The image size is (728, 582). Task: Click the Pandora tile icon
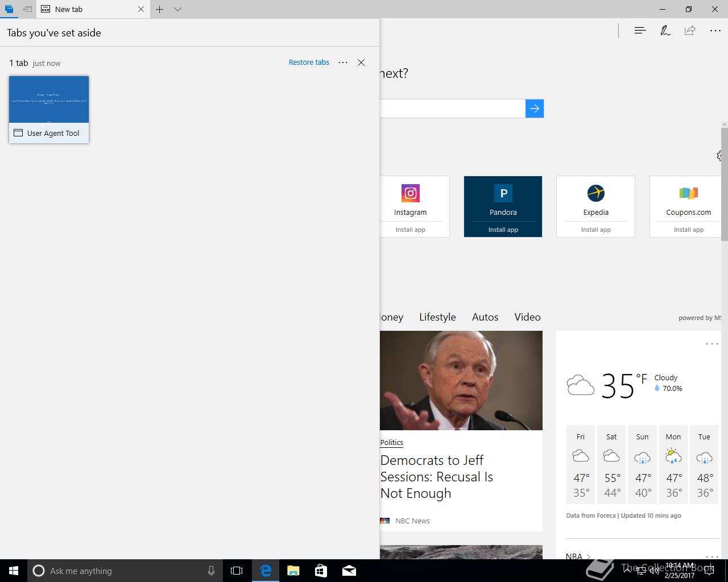tap(503, 193)
